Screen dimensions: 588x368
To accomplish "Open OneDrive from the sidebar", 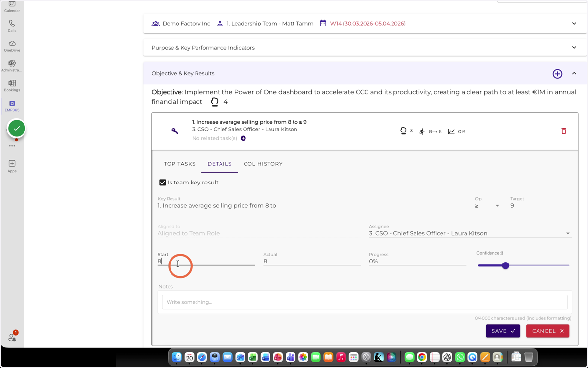I will pos(12,46).
